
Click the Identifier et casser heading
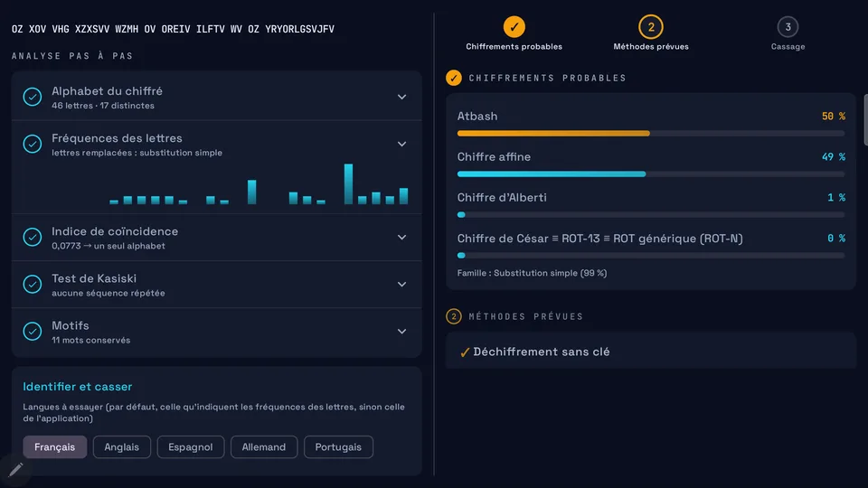pos(78,386)
